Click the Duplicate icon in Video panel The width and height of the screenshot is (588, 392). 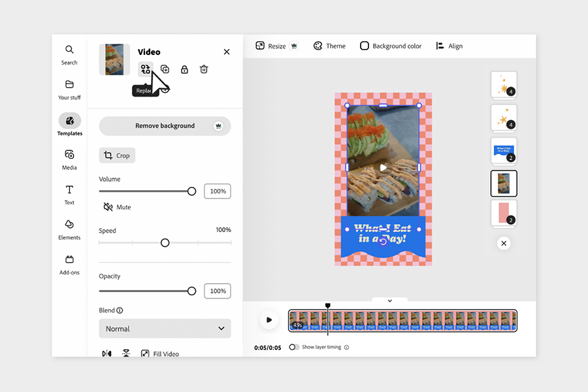point(165,69)
